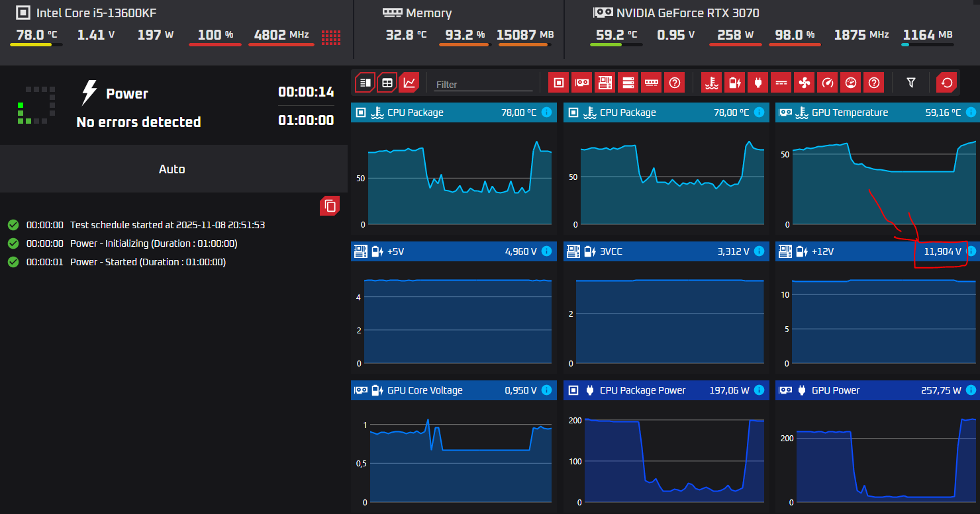Open info for GPU Temperature graph

971,112
